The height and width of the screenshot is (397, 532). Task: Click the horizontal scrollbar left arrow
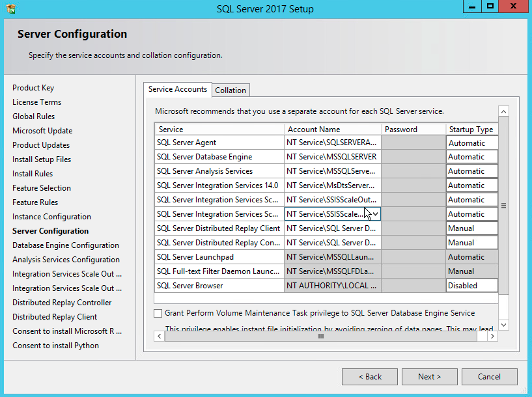[159, 336]
